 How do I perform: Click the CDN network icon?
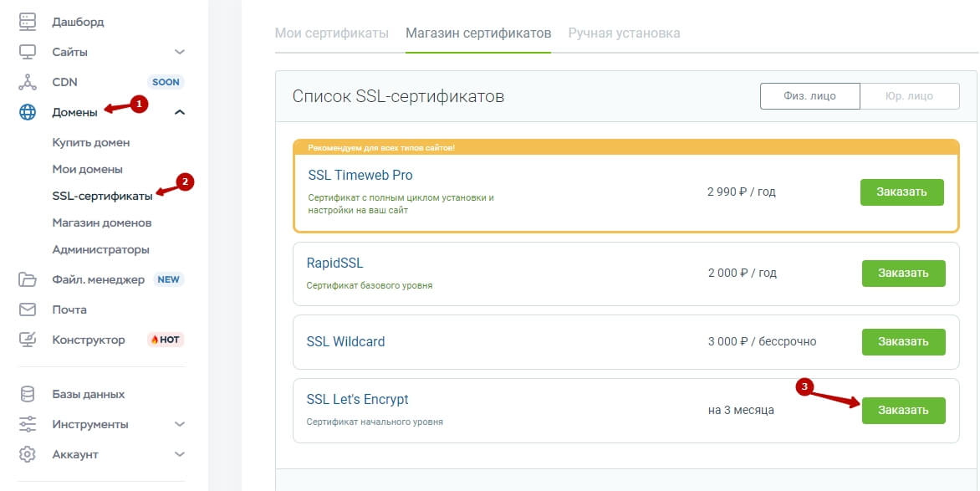point(28,82)
